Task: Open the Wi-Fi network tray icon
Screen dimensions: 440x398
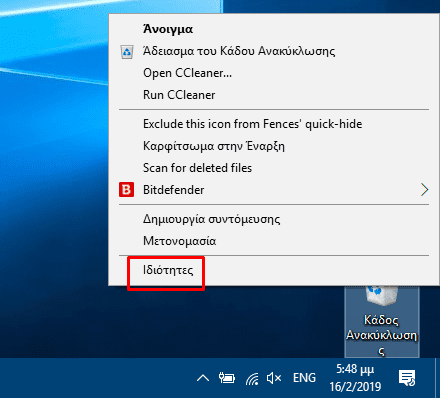Action: (252, 379)
